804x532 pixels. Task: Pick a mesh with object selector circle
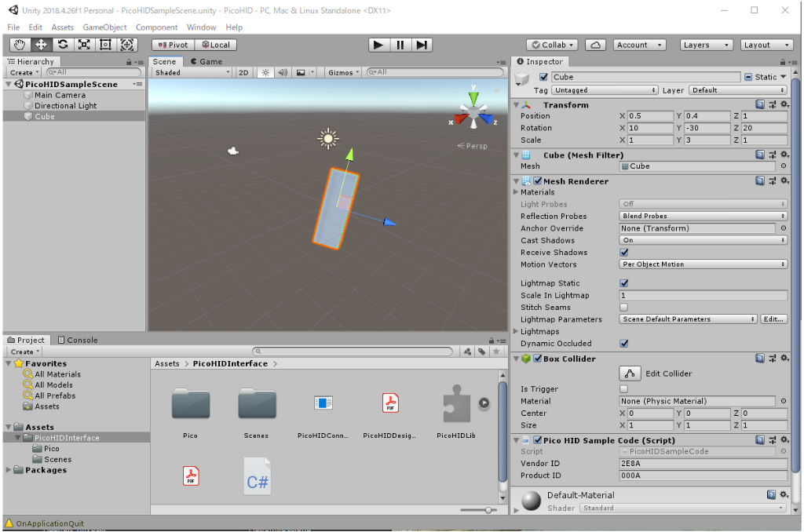pos(784,166)
